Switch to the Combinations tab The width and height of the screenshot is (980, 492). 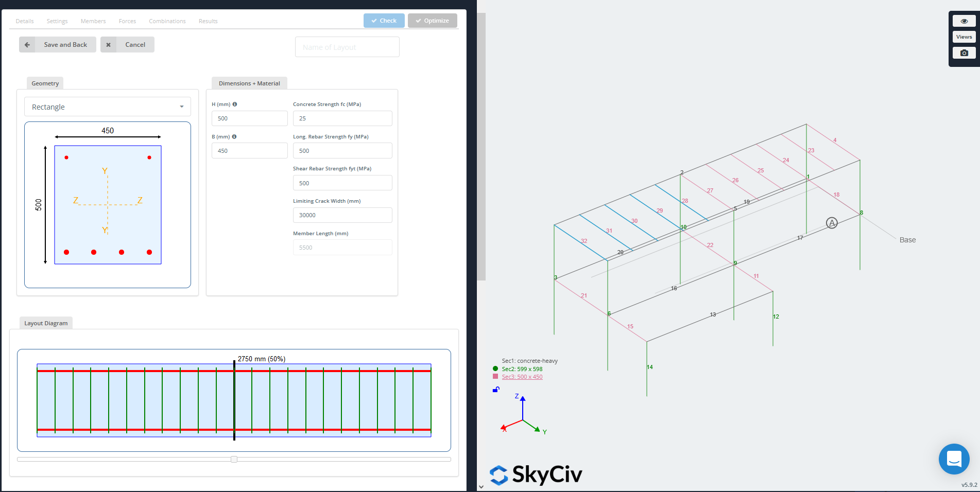(x=167, y=21)
